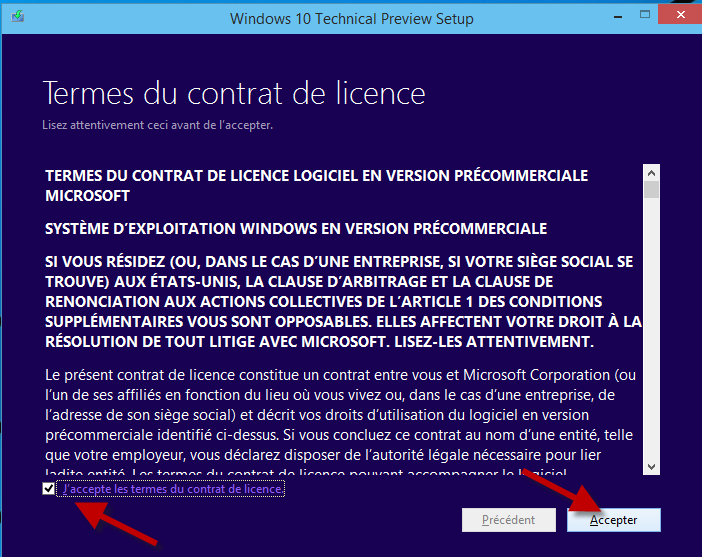This screenshot has width=702, height=557.
Task: Click the license scrollbar thumb
Action: pos(651,189)
